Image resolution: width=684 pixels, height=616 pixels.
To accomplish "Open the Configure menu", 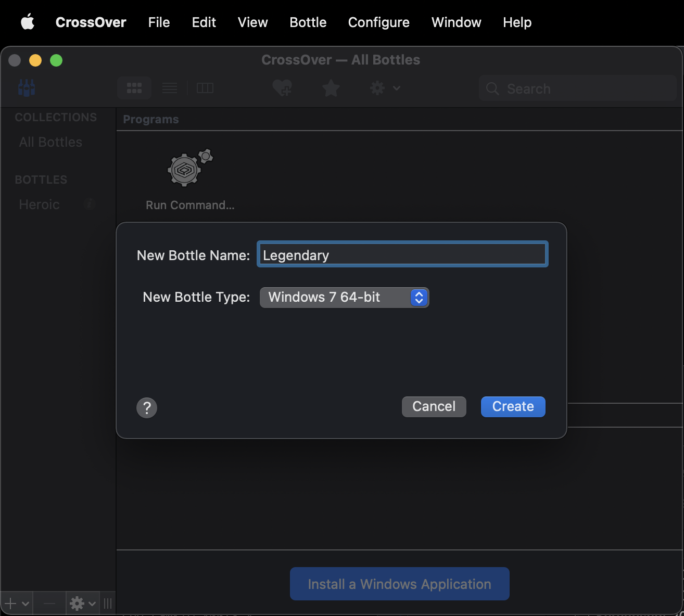I will pos(378,22).
